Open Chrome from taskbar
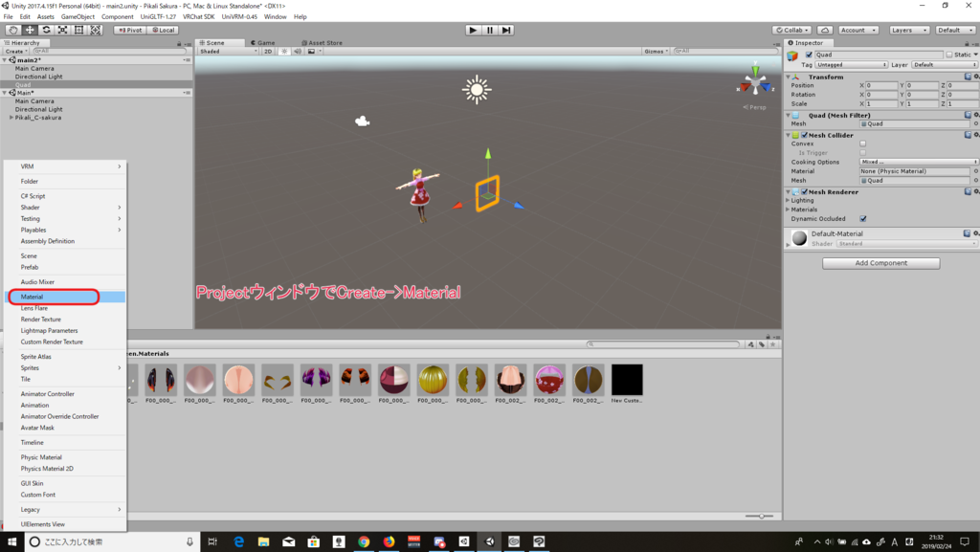 (x=364, y=541)
